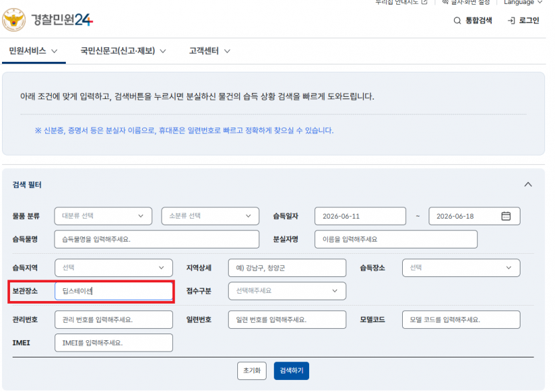Open the 국민신문고(신고·제보) menu
The width and height of the screenshot is (555, 392).
(x=123, y=51)
